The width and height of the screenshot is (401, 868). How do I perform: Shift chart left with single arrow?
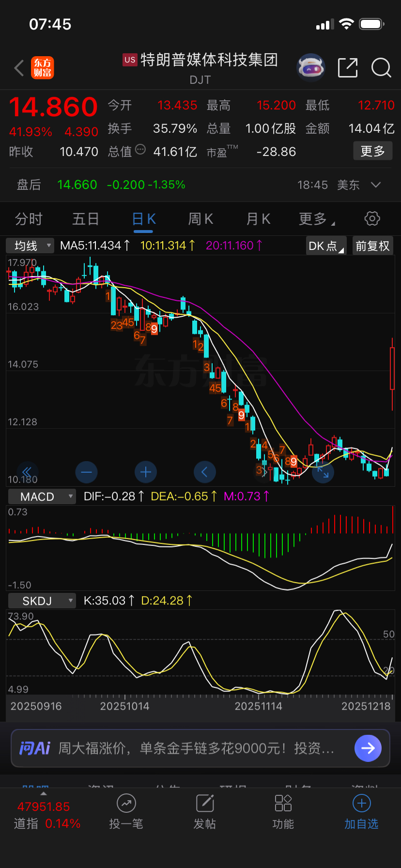[x=205, y=472]
